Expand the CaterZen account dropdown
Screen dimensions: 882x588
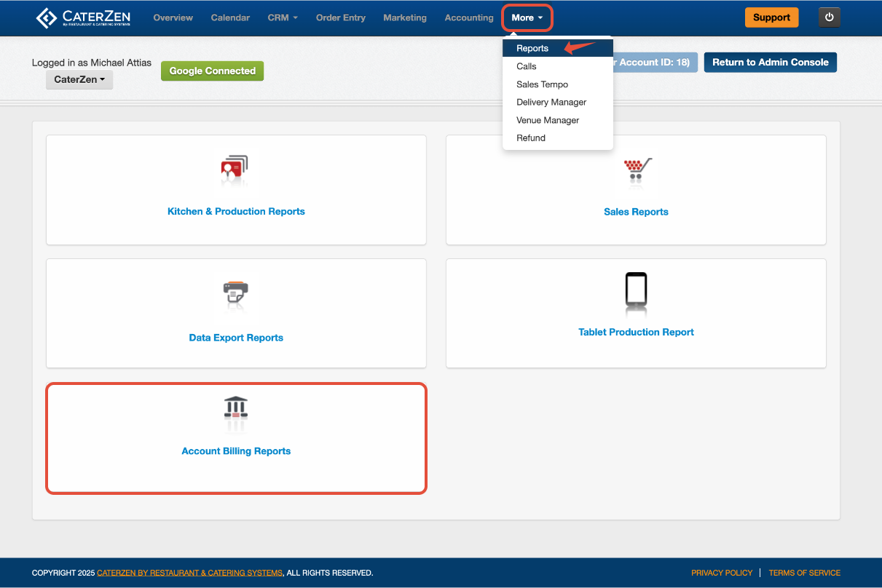79,79
